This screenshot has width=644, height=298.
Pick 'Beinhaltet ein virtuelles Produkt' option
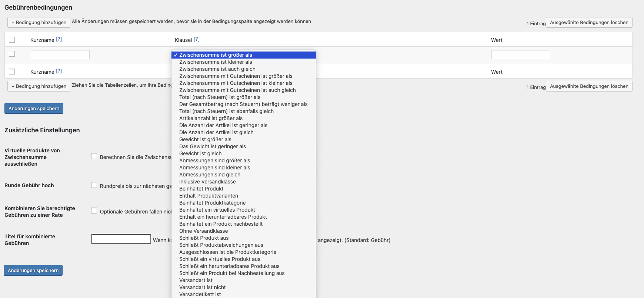pyautogui.click(x=244, y=210)
